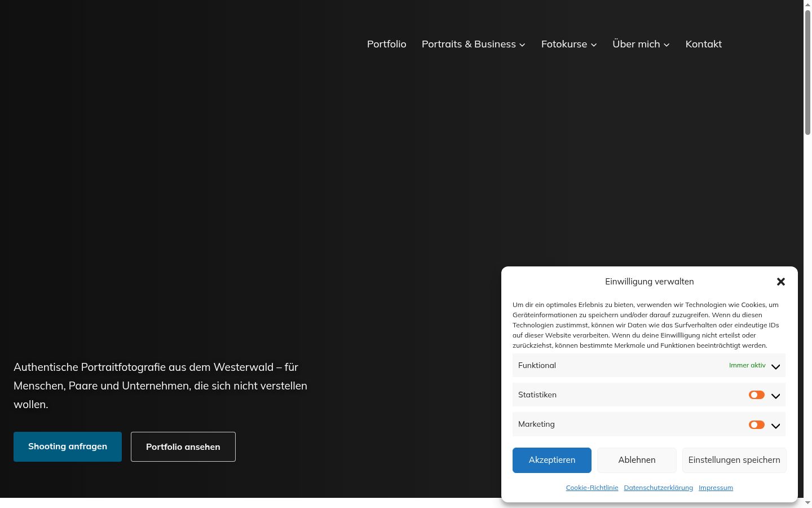Open the Fotokurse submenu chevron
The width and height of the screenshot is (812, 508).
point(594,45)
